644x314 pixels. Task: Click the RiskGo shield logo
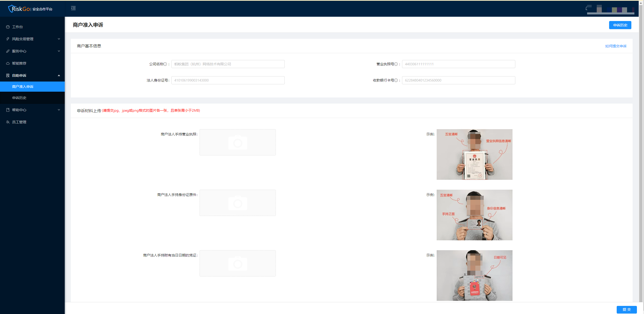click(11, 9)
